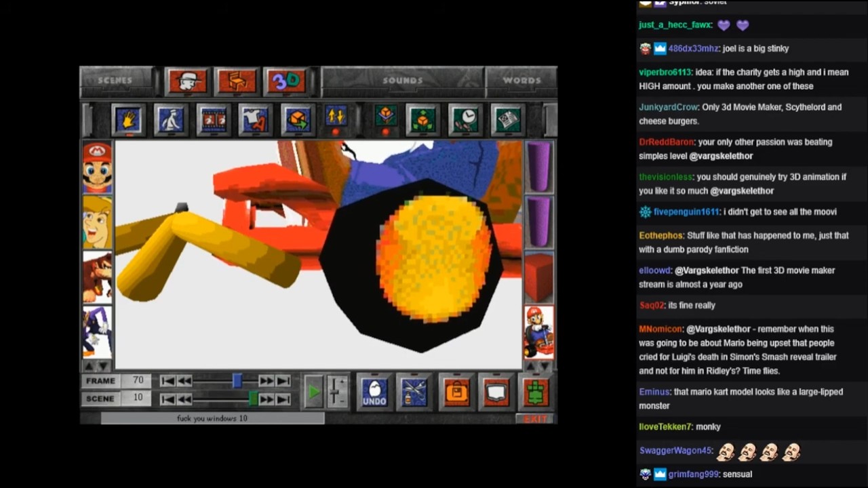Screen dimensions: 868x488
Task: Open viperbro6113's chat username
Action: coord(665,73)
